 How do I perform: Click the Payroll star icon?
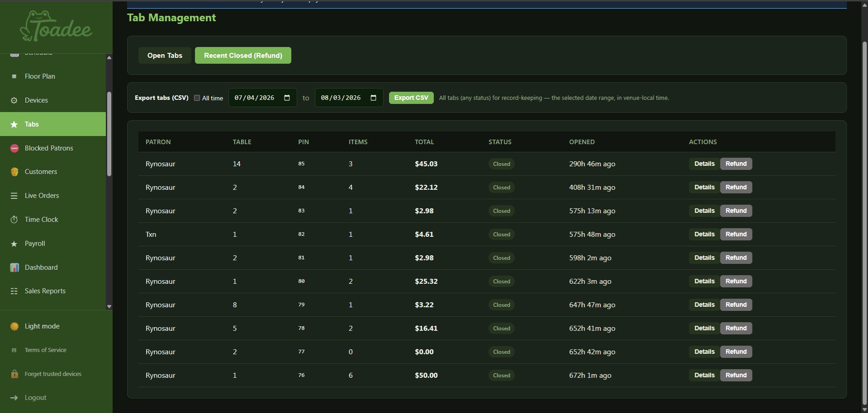[14, 244]
